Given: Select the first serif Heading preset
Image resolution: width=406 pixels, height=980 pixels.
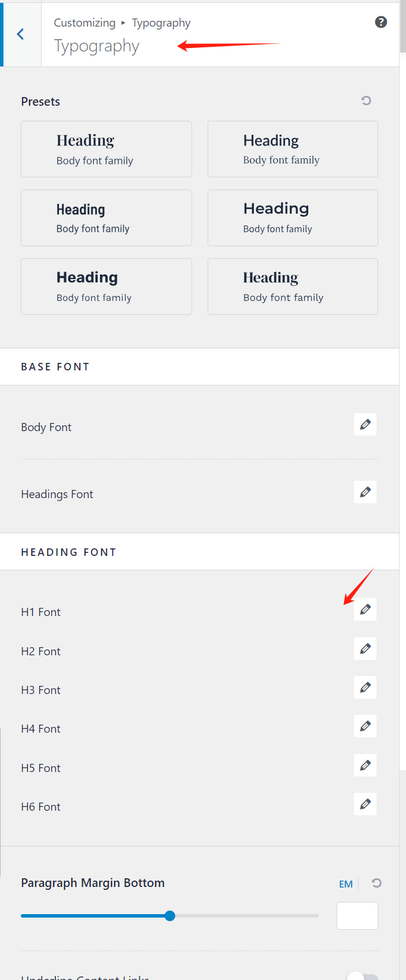Looking at the screenshot, I should (106, 149).
